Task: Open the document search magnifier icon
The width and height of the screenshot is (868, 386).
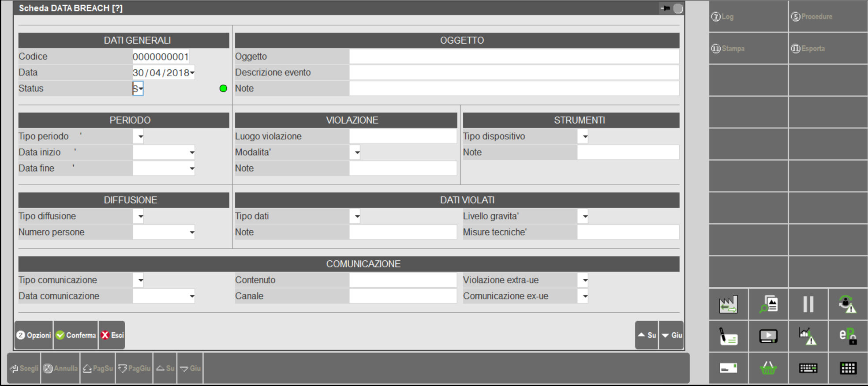Action: pyautogui.click(x=768, y=304)
